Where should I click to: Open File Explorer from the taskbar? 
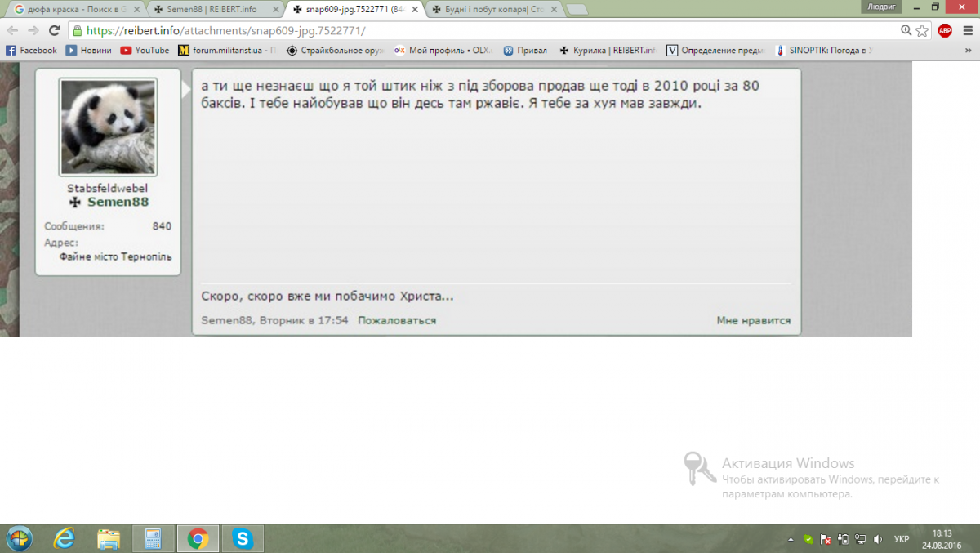pos(109,538)
